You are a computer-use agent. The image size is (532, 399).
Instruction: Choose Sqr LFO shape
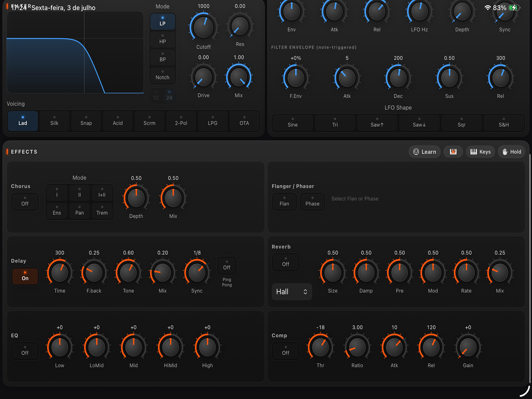[x=462, y=123]
